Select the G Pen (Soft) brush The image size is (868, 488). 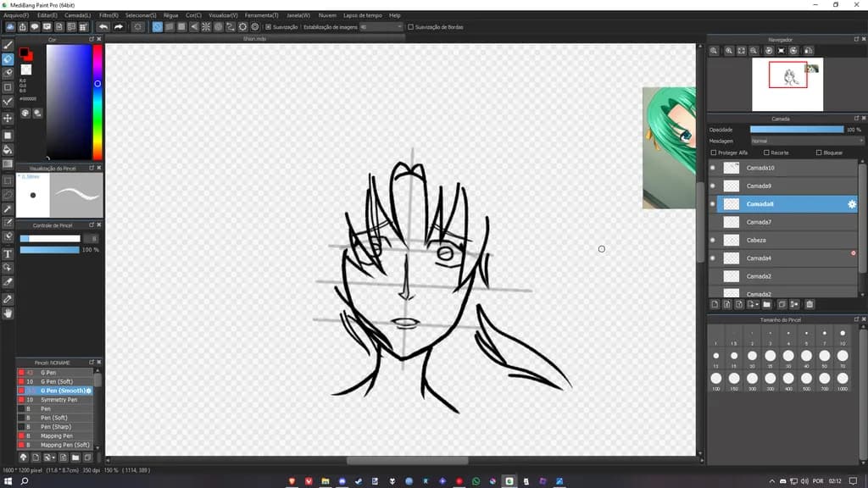55,382
